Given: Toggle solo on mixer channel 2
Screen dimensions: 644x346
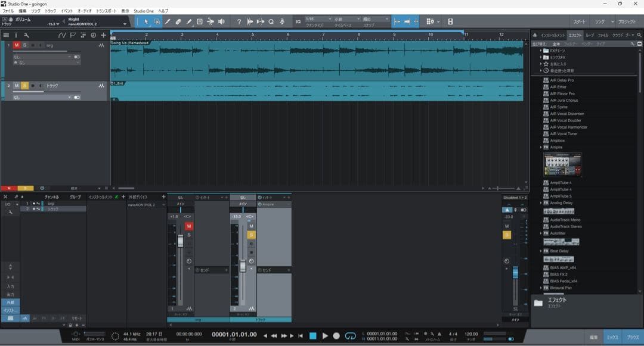Looking at the screenshot, I should coord(252,235).
